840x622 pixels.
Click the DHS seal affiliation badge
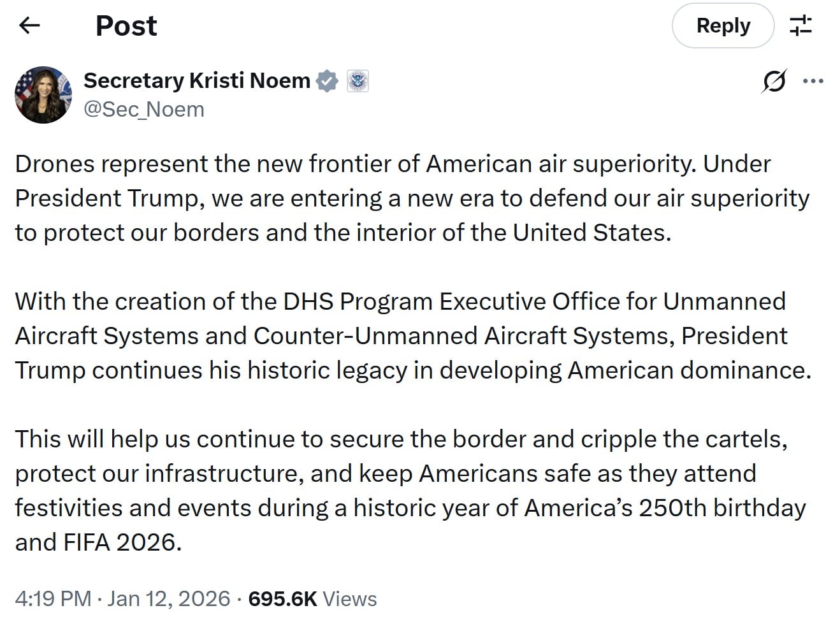click(x=358, y=81)
